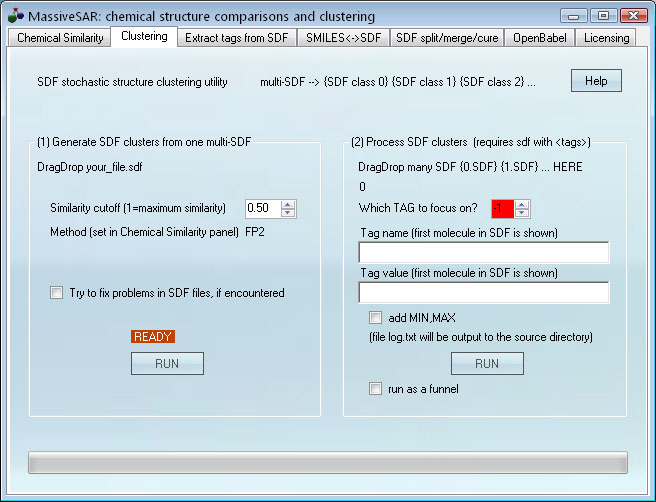The image size is (656, 502).
Task: Enable Try to fix problems in SDF files
Action: pos(57,293)
